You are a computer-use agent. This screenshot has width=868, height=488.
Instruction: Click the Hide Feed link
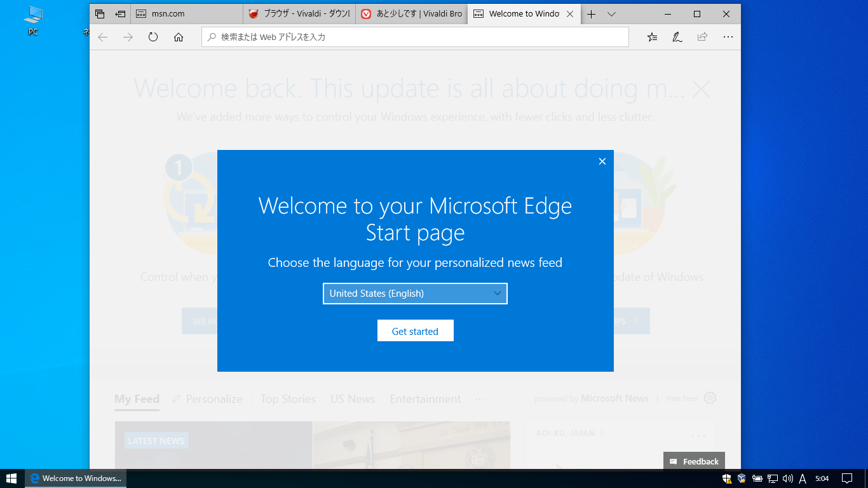coord(682,399)
